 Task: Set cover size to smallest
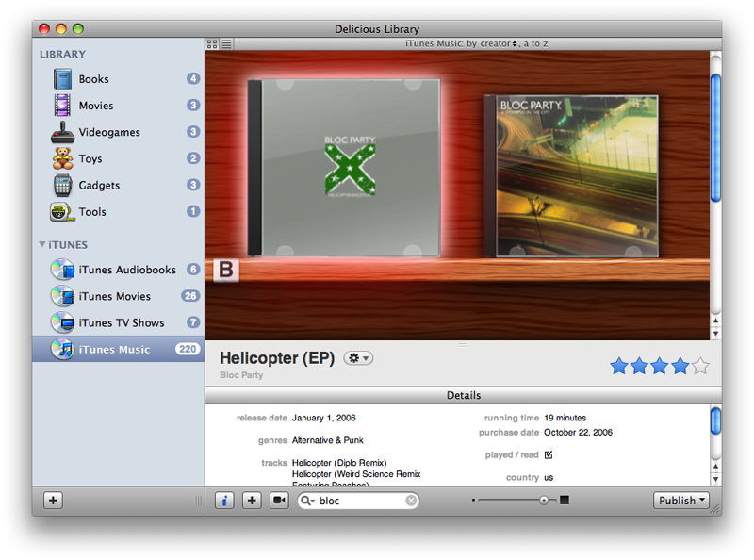(474, 501)
